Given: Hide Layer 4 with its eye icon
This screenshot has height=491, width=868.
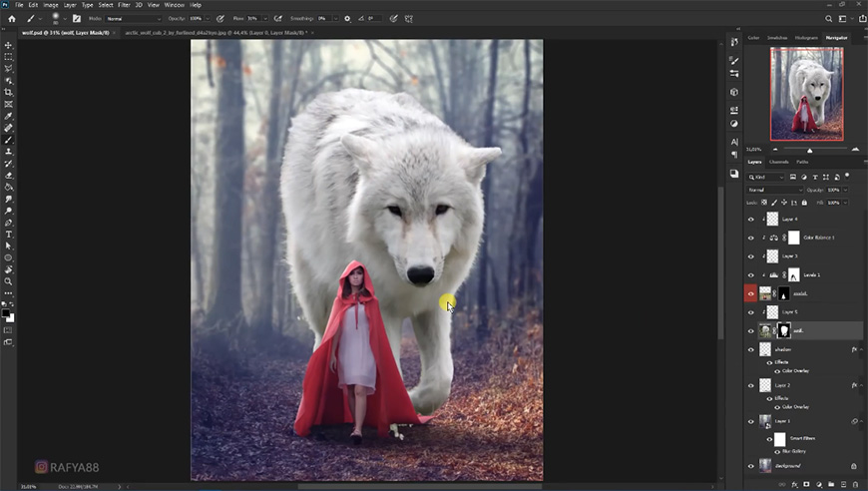Looking at the screenshot, I should pos(751,220).
